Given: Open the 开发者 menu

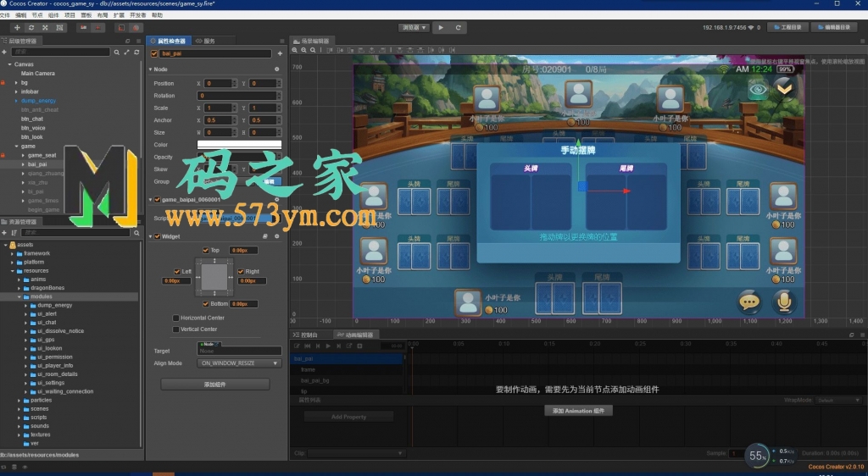Looking at the screenshot, I should 138,15.
